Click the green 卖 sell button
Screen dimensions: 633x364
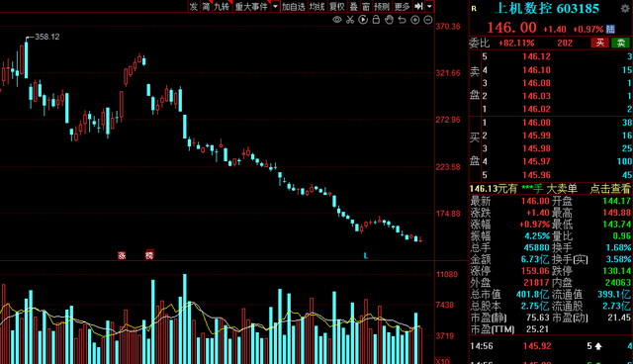tap(620, 43)
